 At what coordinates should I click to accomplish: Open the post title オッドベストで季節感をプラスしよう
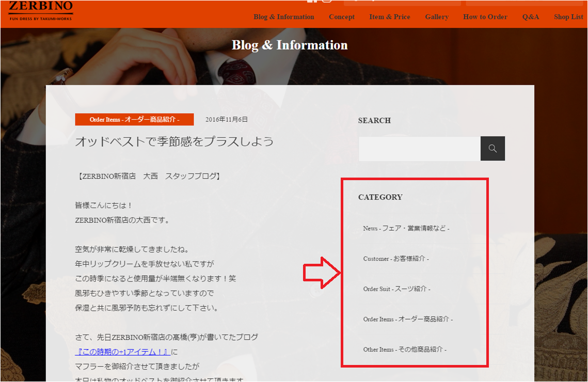[x=174, y=141]
